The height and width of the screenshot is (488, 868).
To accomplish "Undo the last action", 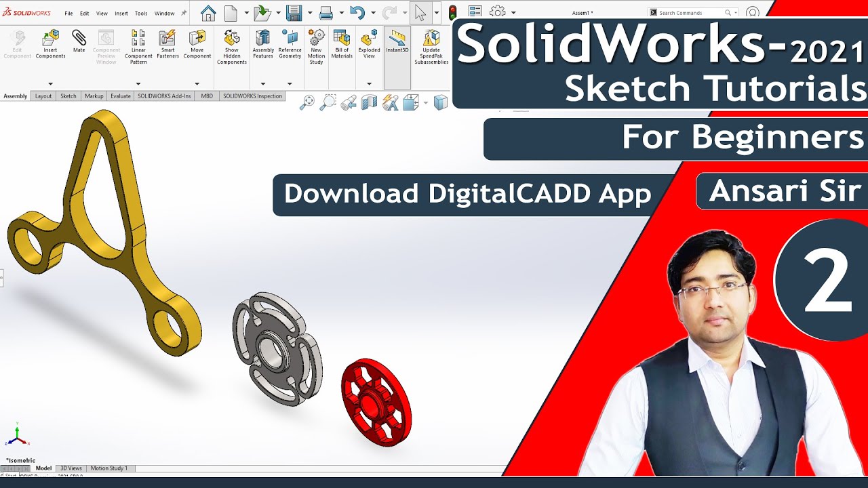I will (x=357, y=13).
